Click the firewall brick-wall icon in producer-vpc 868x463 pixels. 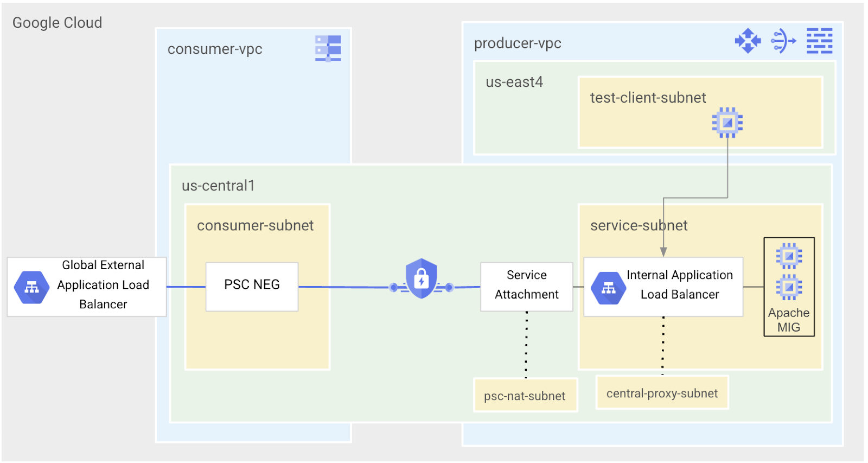pyautogui.click(x=819, y=41)
